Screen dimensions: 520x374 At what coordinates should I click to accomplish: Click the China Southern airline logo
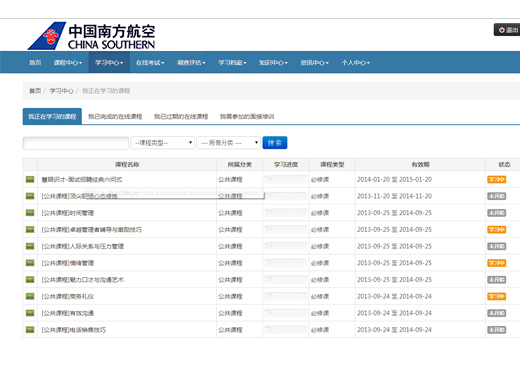(x=91, y=36)
